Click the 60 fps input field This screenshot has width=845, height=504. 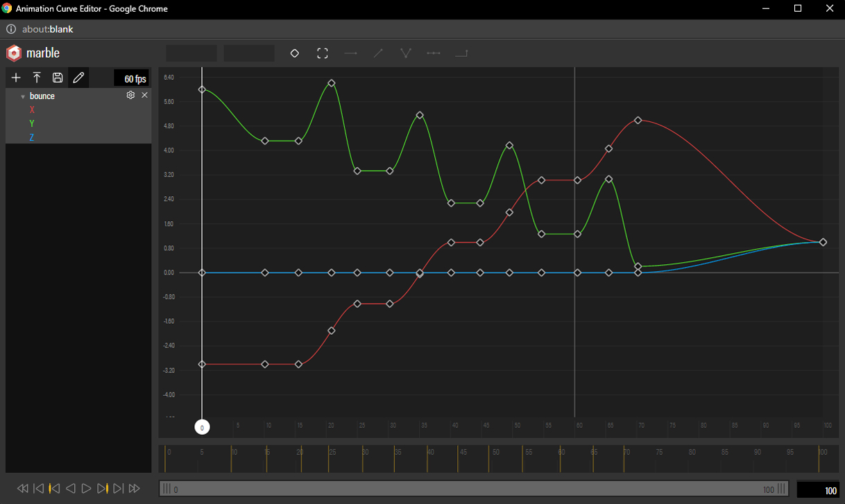pyautogui.click(x=132, y=79)
